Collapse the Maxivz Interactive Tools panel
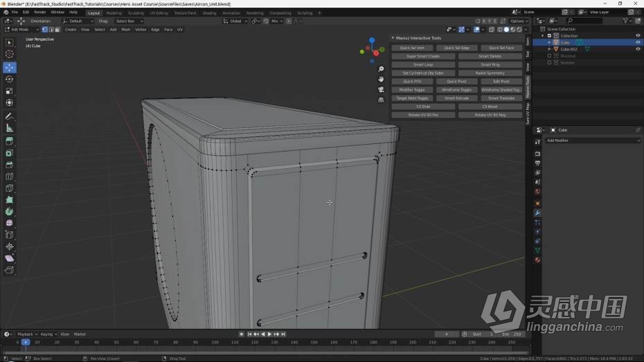644x362 pixels. pyautogui.click(x=393, y=38)
